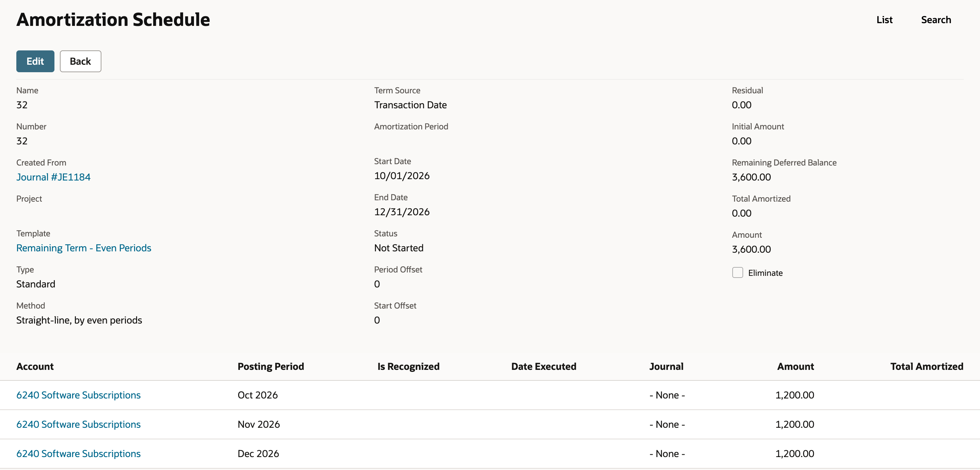The width and height of the screenshot is (980, 470).
Task: Click the Transaction Date term source value
Action: pos(410,105)
